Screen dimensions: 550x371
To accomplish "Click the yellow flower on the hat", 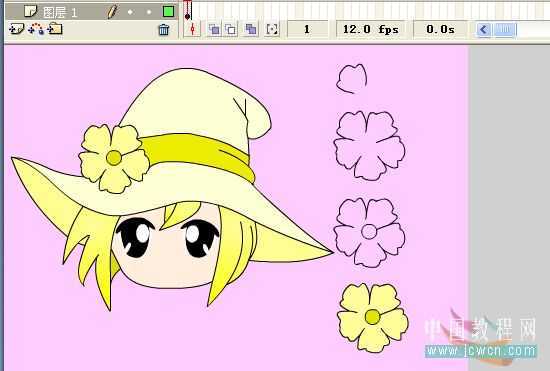I will [x=114, y=158].
